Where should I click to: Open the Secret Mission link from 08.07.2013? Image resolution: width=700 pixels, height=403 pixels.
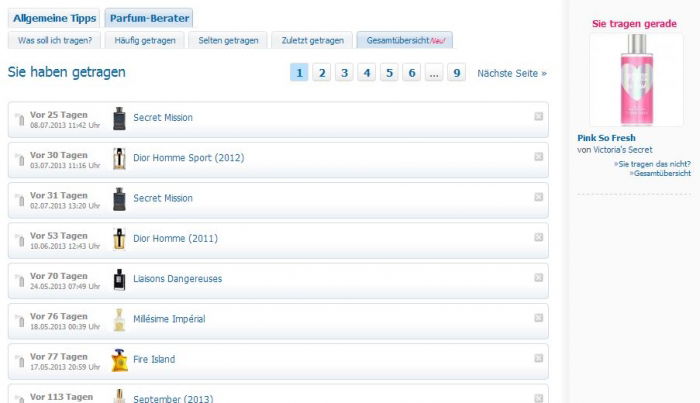click(163, 117)
